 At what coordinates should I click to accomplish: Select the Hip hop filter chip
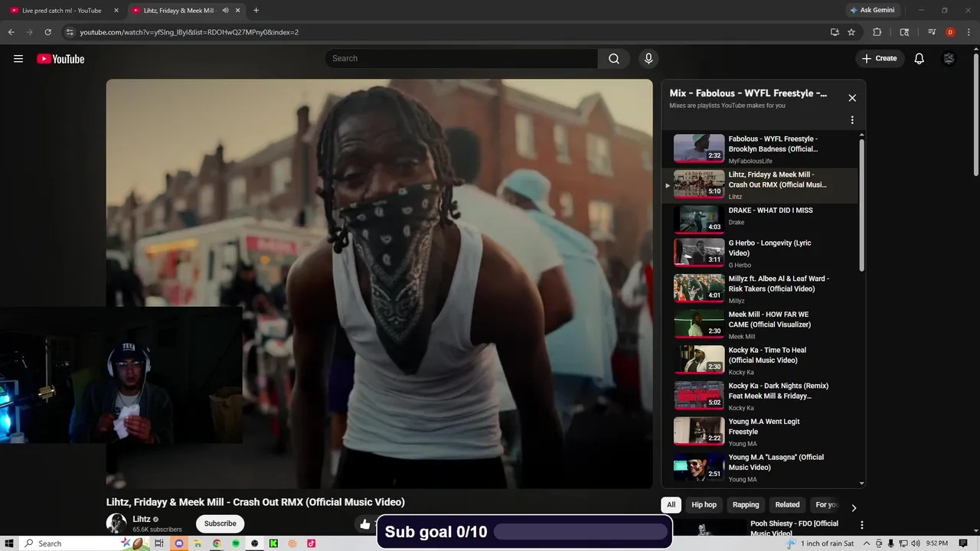point(704,505)
